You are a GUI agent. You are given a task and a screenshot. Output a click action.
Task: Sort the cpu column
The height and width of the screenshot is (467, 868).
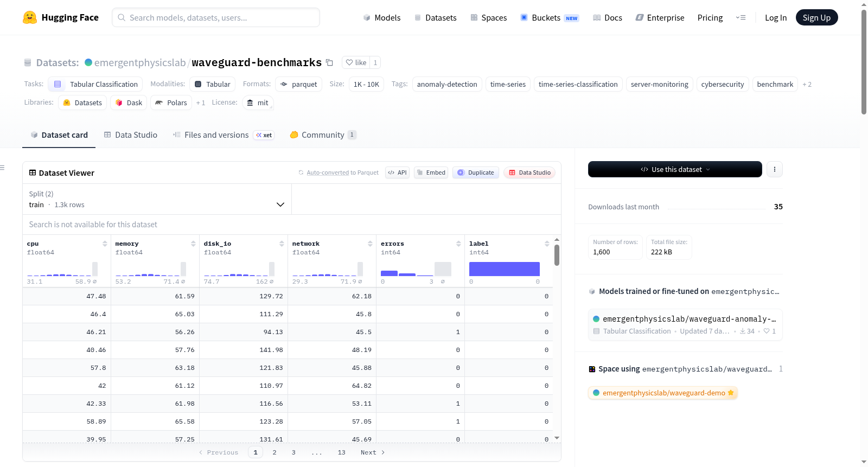[x=105, y=244]
